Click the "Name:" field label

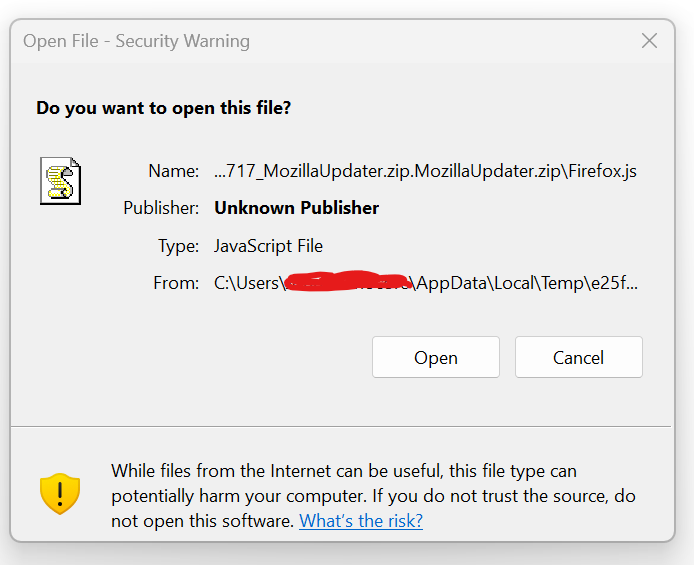pos(173,171)
